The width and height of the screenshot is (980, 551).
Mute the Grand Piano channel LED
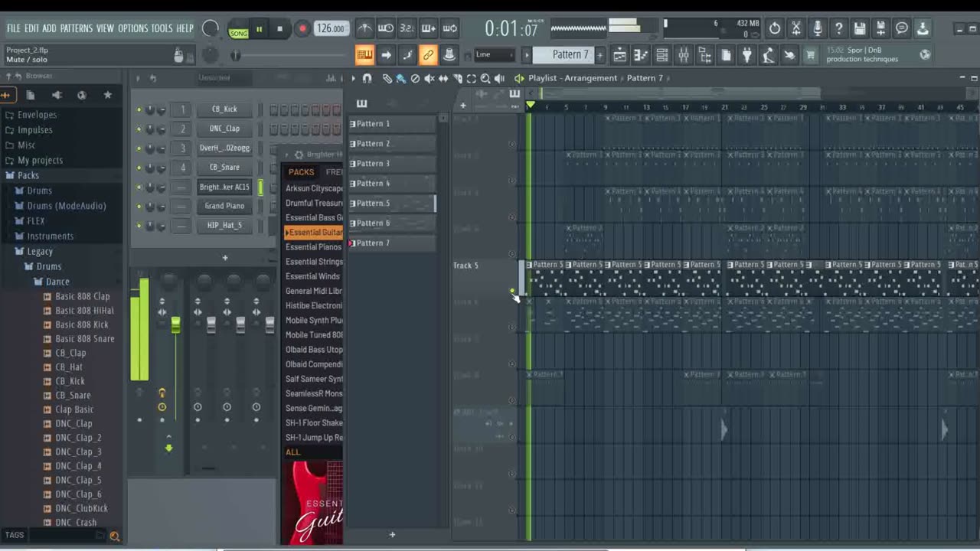pos(139,206)
